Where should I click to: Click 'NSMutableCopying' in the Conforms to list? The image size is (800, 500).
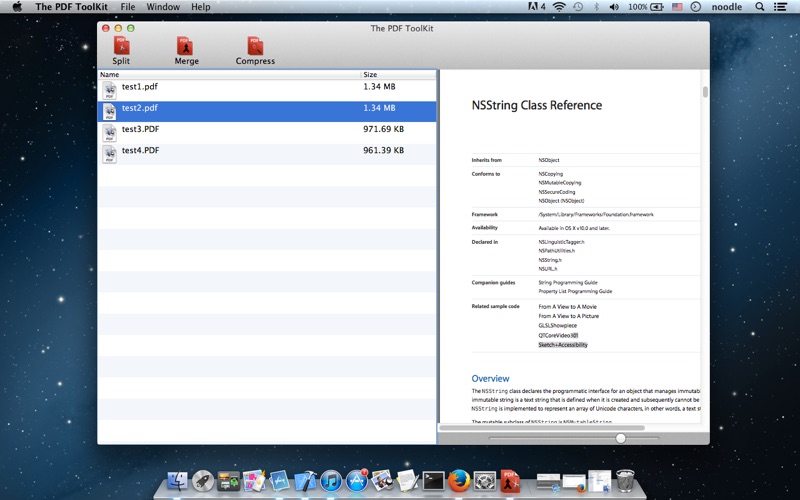[x=560, y=183]
